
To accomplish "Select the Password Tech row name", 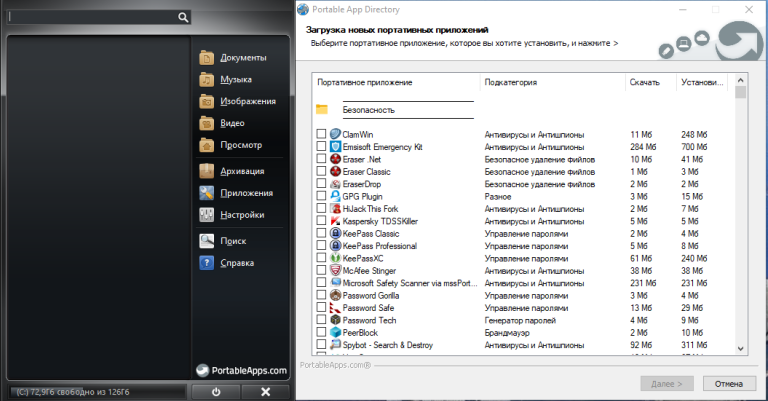I will pos(369,320).
